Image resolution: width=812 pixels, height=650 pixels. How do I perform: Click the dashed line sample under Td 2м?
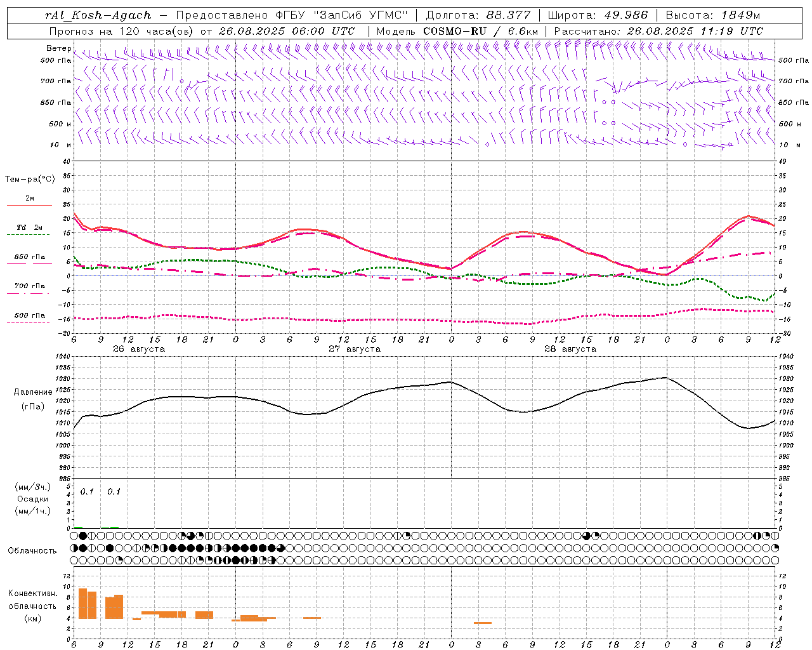(x=29, y=234)
